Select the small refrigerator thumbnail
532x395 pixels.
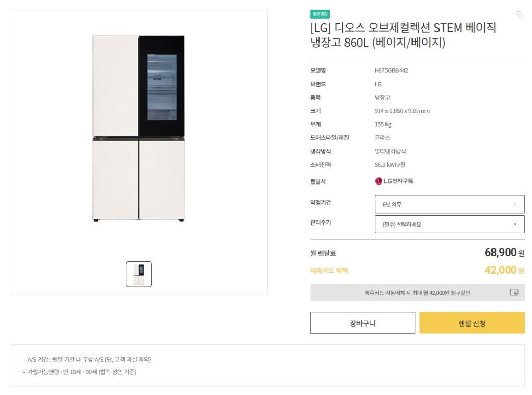tap(138, 274)
